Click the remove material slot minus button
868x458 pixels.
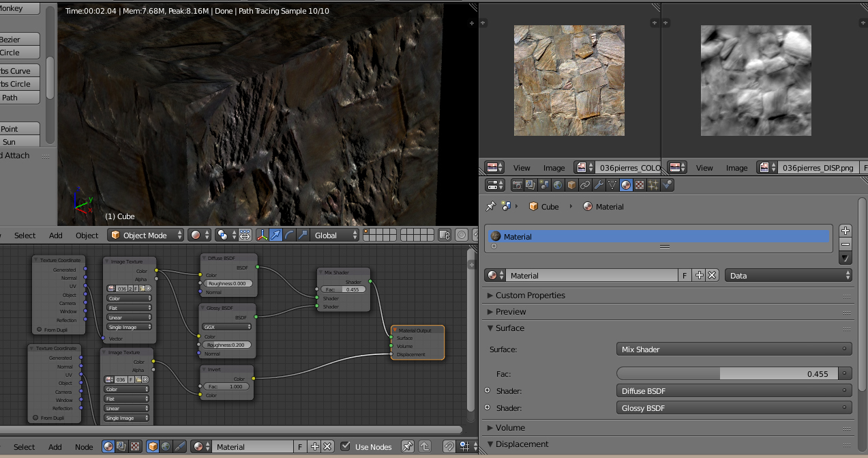click(x=845, y=244)
